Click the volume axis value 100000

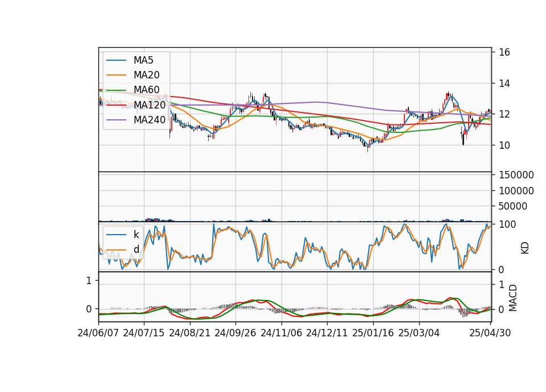click(516, 191)
